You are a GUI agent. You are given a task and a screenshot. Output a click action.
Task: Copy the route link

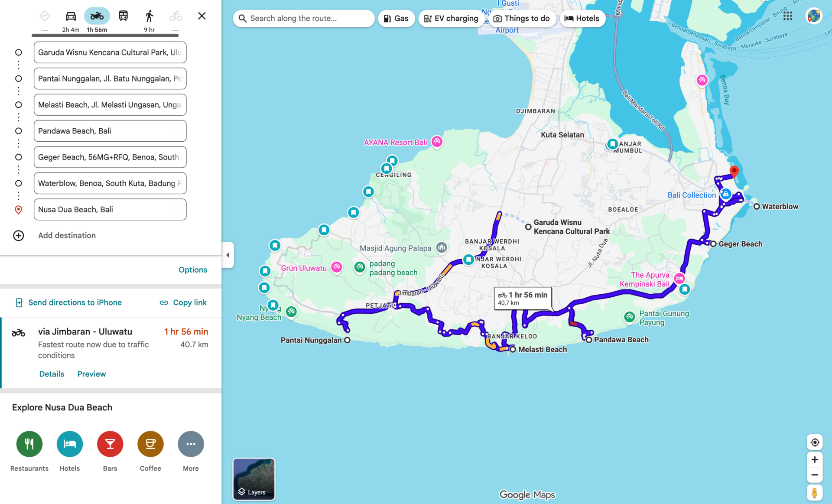coord(183,302)
